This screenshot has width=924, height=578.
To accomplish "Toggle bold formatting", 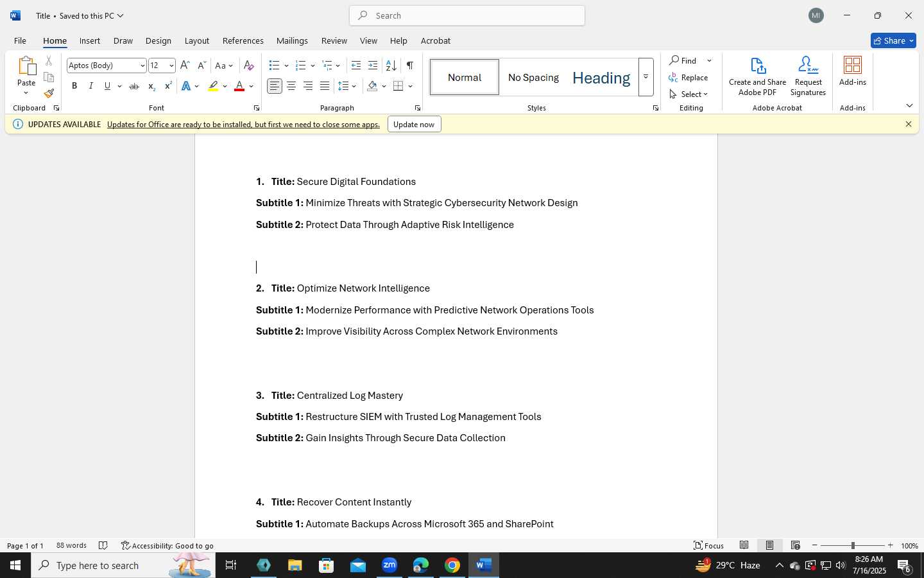I will click(74, 86).
